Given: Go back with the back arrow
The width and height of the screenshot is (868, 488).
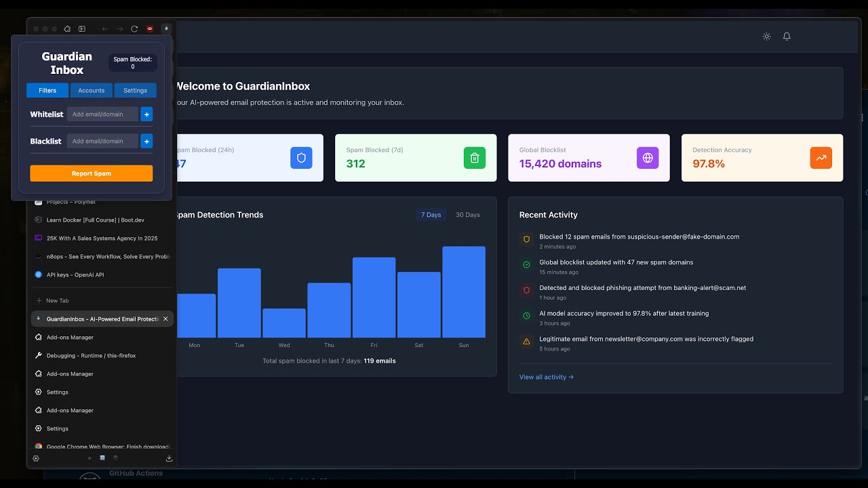Looking at the screenshot, I should [x=105, y=28].
